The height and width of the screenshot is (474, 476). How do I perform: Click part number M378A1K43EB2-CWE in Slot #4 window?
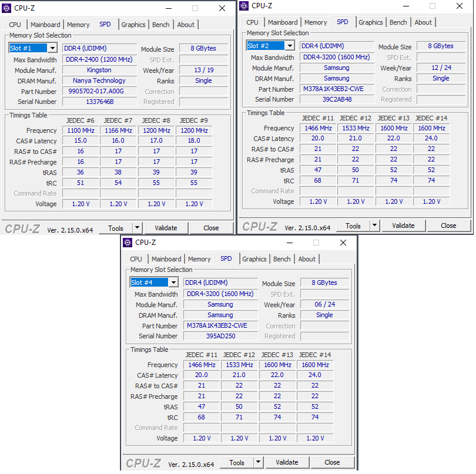coord(221,325)
